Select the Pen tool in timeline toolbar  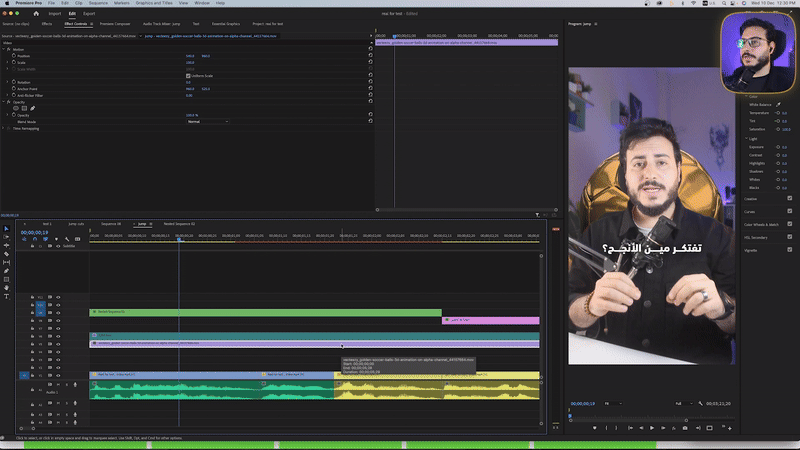pos(6,271)
